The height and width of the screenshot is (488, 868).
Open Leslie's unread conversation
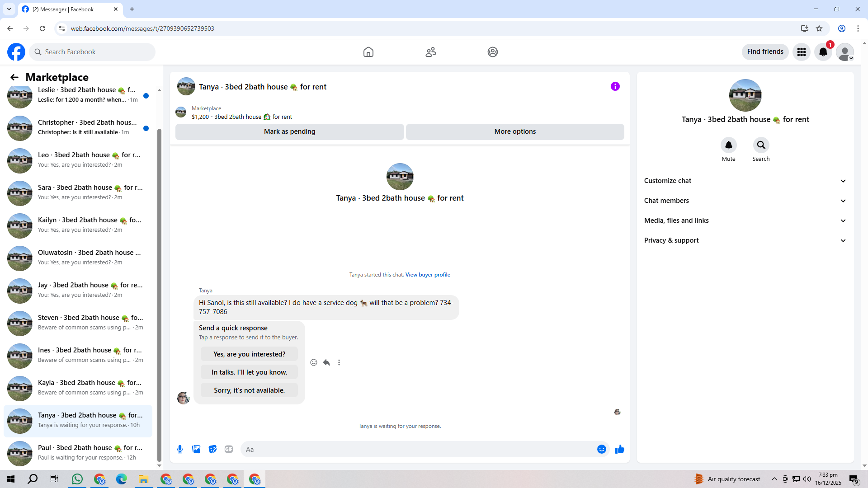78,96
